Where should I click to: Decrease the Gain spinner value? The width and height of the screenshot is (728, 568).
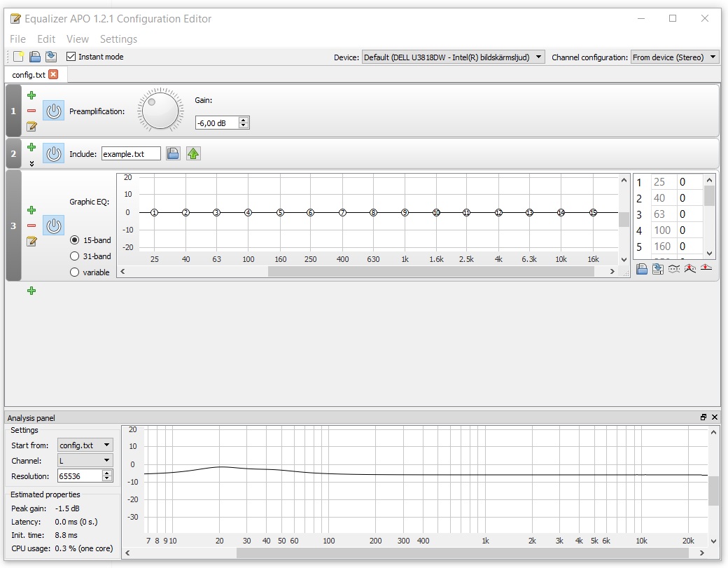(x=244, y=125)
